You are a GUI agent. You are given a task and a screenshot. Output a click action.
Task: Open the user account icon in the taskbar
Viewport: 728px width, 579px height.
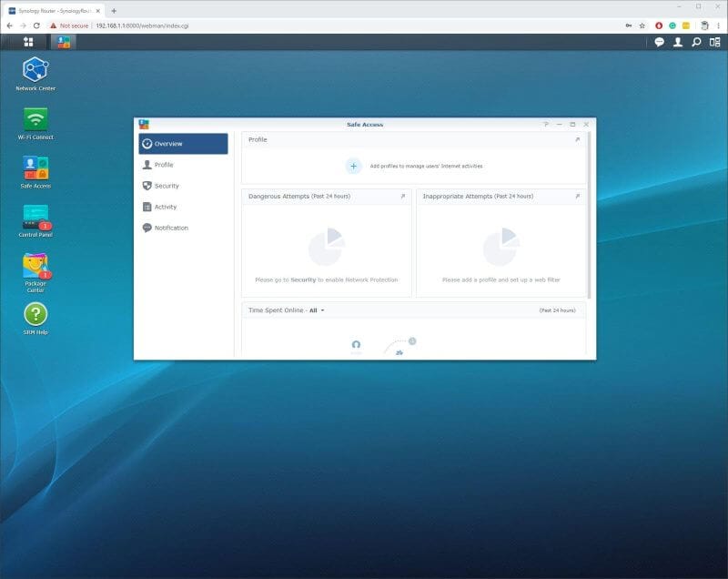pyautogui.click(x=679, y=42)
